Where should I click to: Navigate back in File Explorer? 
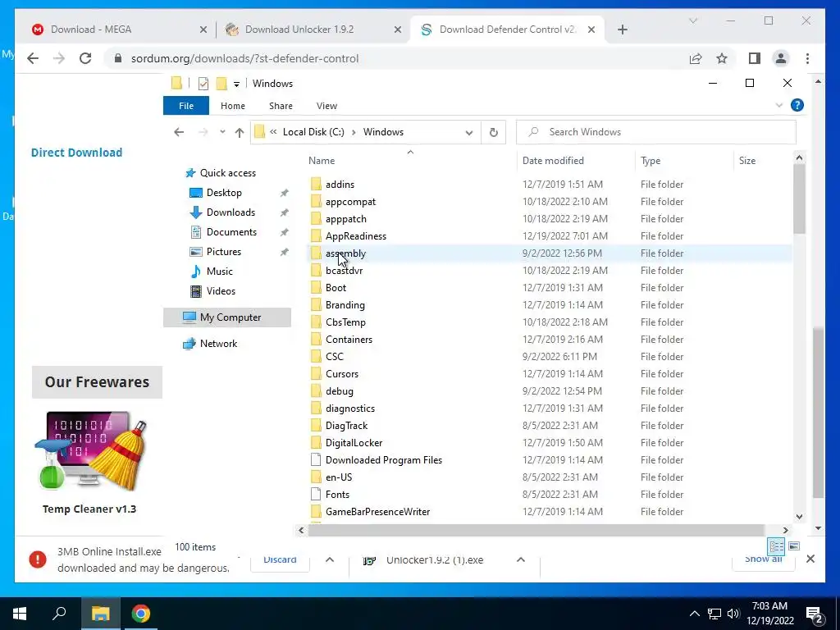(179, 132)
